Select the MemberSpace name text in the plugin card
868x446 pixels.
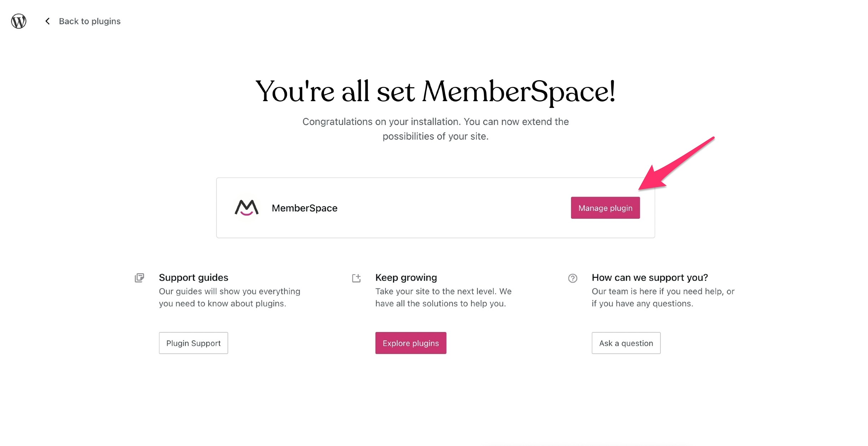pos(305,208)
